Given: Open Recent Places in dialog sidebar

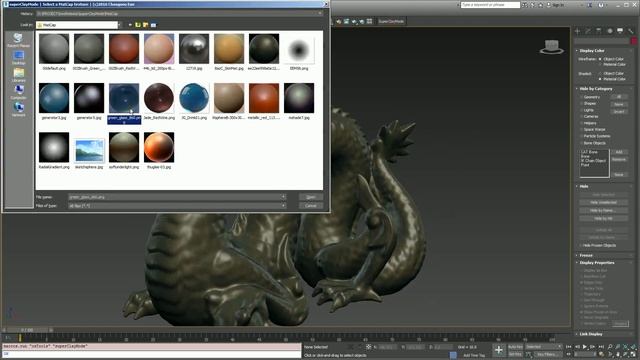Looking at the screenshot, I should 18,40.
